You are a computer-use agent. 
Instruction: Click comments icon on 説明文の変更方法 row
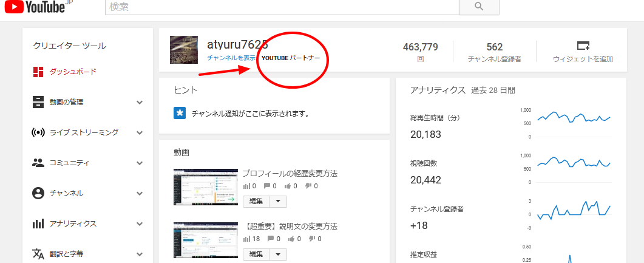click(x=271, y=239)
